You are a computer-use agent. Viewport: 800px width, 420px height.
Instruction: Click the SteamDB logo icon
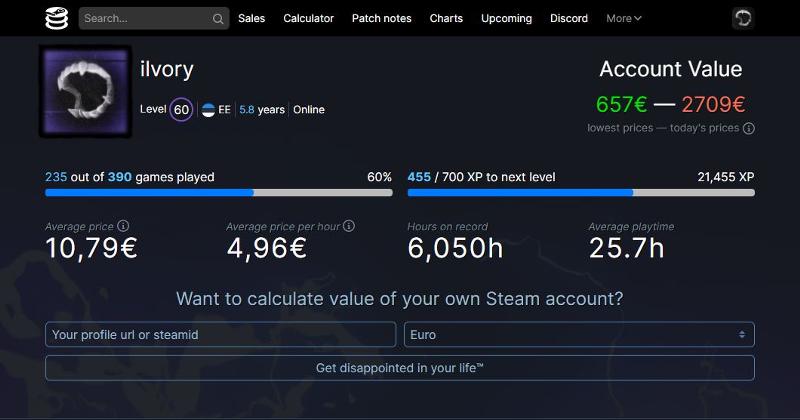(x=57, y=18)
